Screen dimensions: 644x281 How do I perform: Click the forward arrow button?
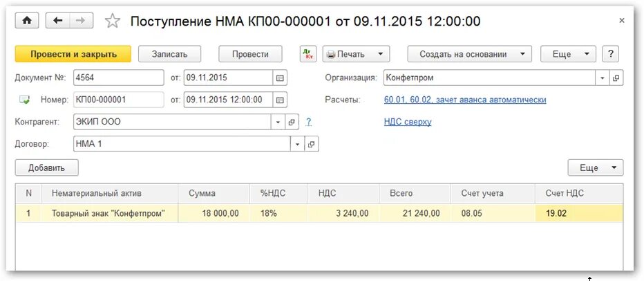[x=80, y=21]
